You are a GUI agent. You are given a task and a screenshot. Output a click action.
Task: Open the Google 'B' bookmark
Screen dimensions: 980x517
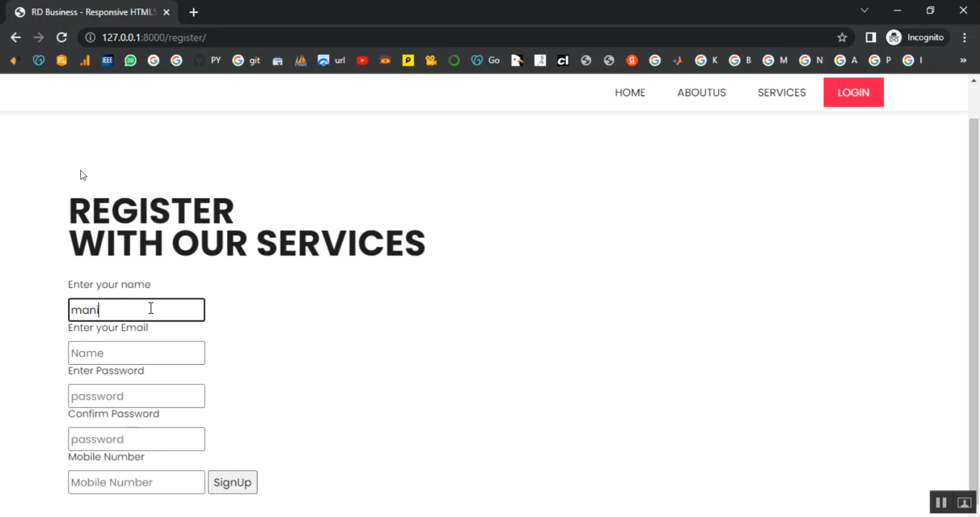(740, 60)
